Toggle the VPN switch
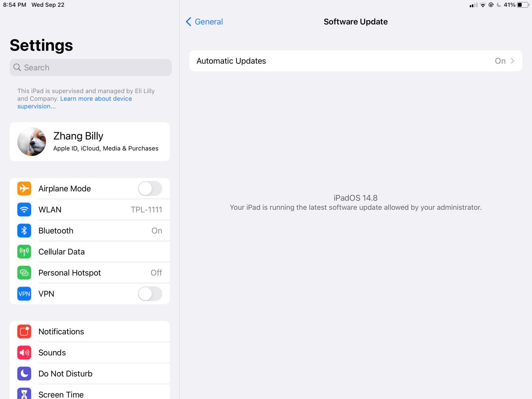Screen dimensions: 532x399 (x=150, y=294)
